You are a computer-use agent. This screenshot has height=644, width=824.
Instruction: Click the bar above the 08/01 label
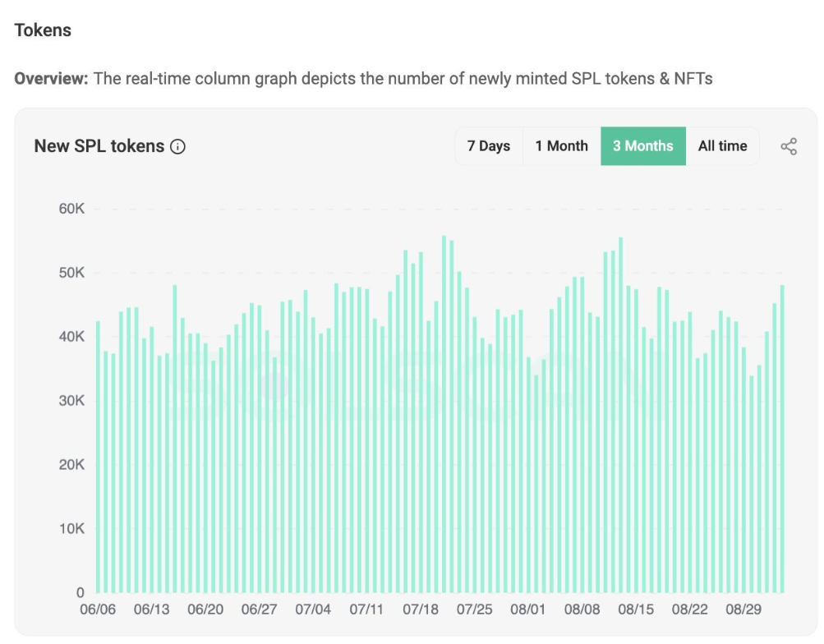tap(528, 476)
